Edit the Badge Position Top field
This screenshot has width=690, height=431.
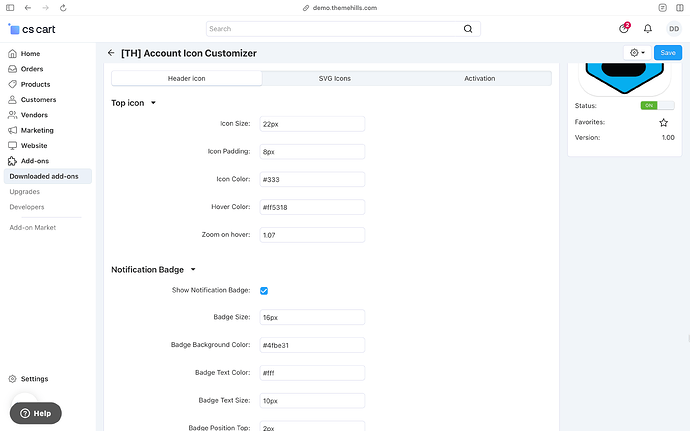(312, 426)
